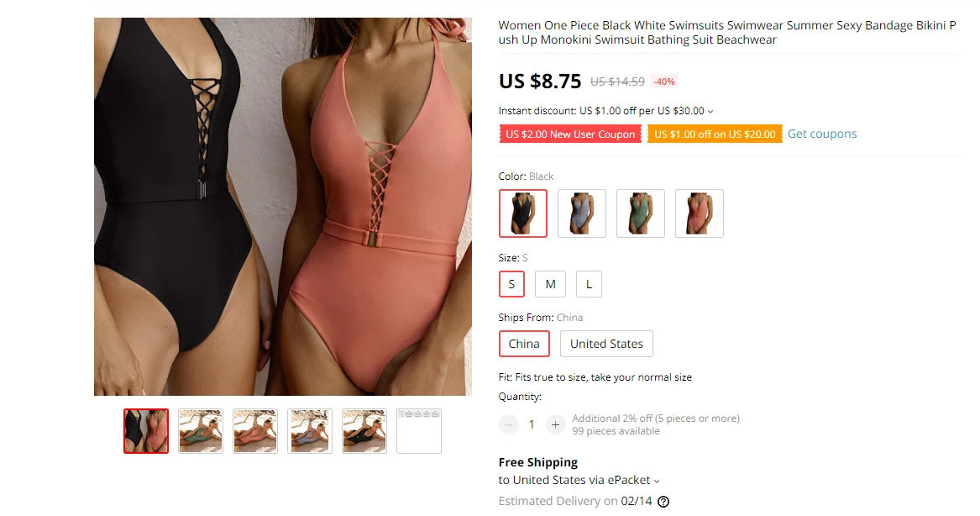Image resolution: width=980 pixels, height=516 pixels.
Task: Show the black swimsuit beach thumbnail
Action: pyautogui.click(x=364, y=431)
